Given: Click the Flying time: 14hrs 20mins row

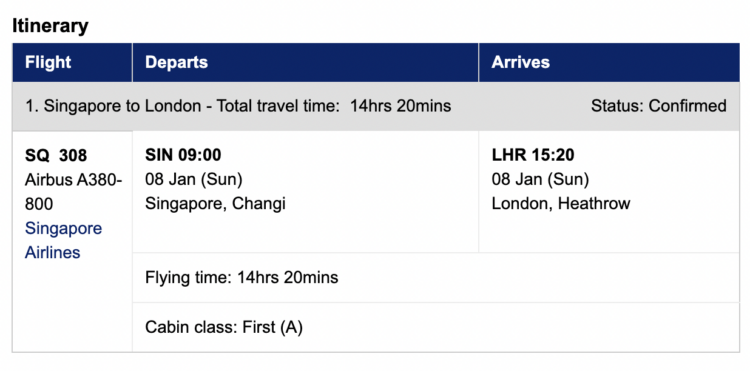Looking at the screenshot, I should click(x=436, y=277).
